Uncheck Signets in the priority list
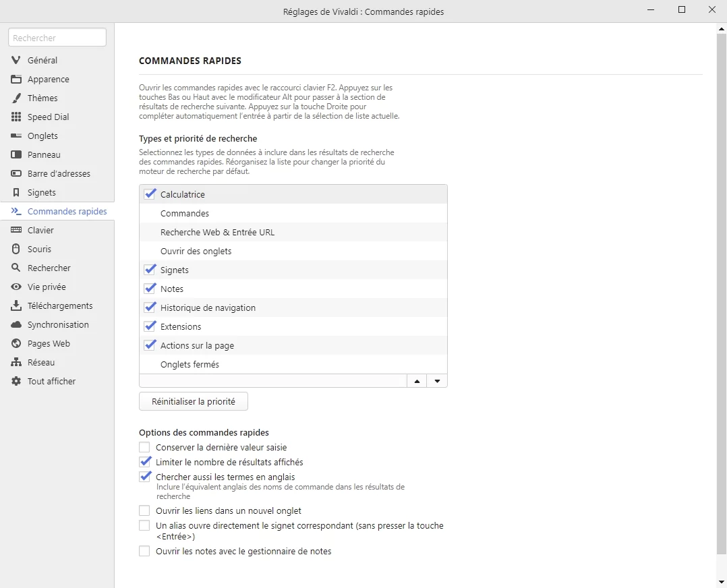Image resolution: width=727 pixels, height=588 pixels. [150, 270]
